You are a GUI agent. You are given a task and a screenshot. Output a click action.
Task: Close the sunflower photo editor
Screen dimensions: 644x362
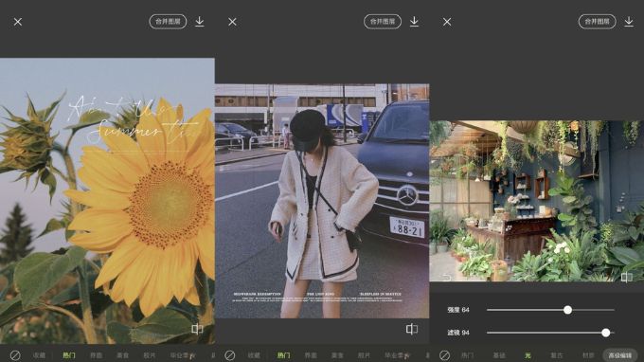18,22
